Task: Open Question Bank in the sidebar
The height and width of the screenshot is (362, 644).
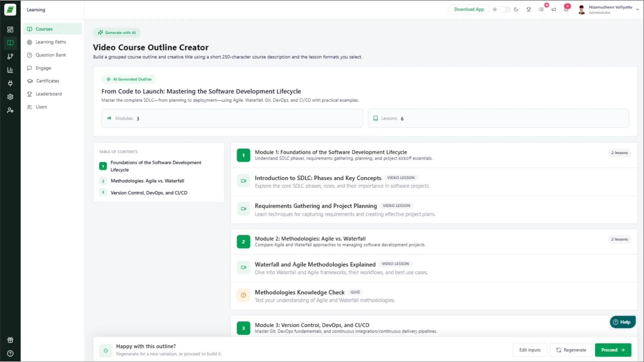Action: (x=52, y=55)
